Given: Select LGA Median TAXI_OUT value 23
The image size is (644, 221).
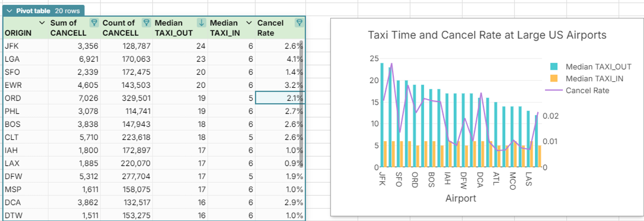Looking at the screenshot, I should (x=180, y=59).
